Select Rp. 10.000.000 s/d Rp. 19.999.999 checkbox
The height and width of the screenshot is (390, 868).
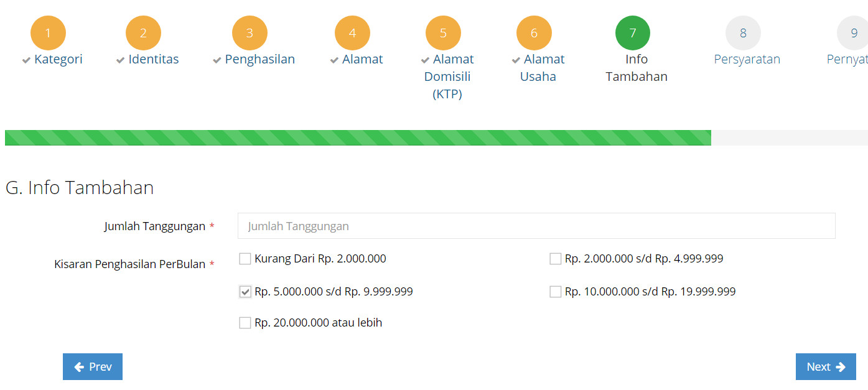(556, 292)
